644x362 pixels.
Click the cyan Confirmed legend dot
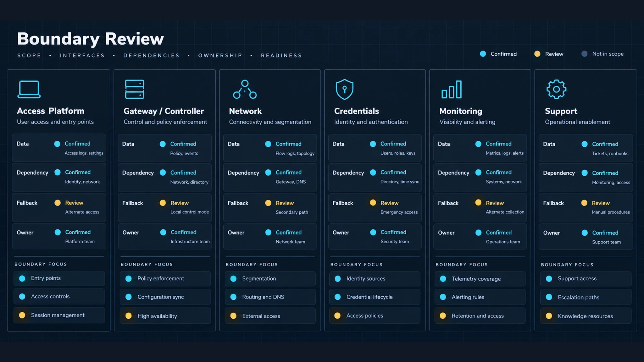(x=483, y=54)
